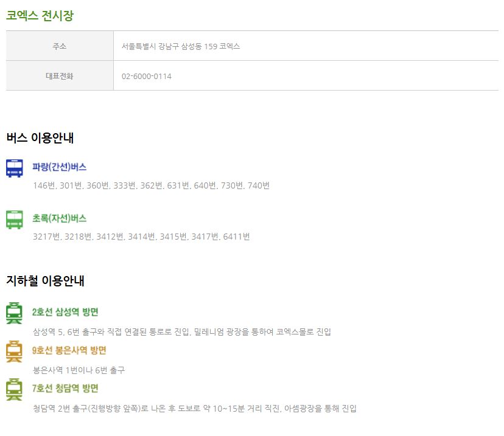
Task: Click the 9호선 봉은사역 방면 label
Action: (x=69, y=350)
